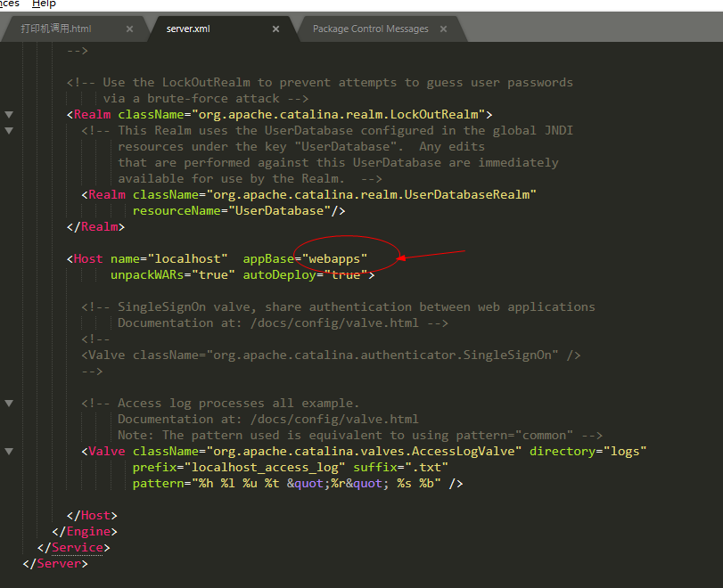Fold the "This Realm uses the UserDatabase" comment
The width and height of the screenshot is (723, 588).
click(x=9, y=130)
